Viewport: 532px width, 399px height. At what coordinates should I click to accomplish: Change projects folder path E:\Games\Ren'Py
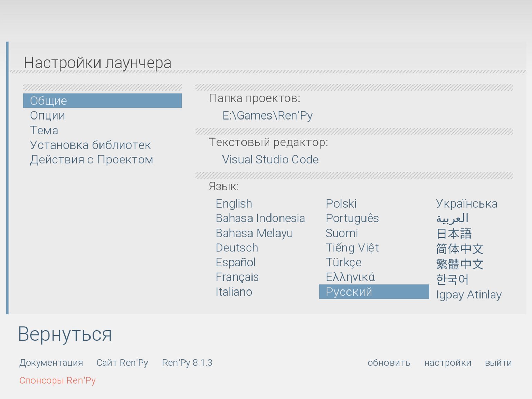coord(267,115)
